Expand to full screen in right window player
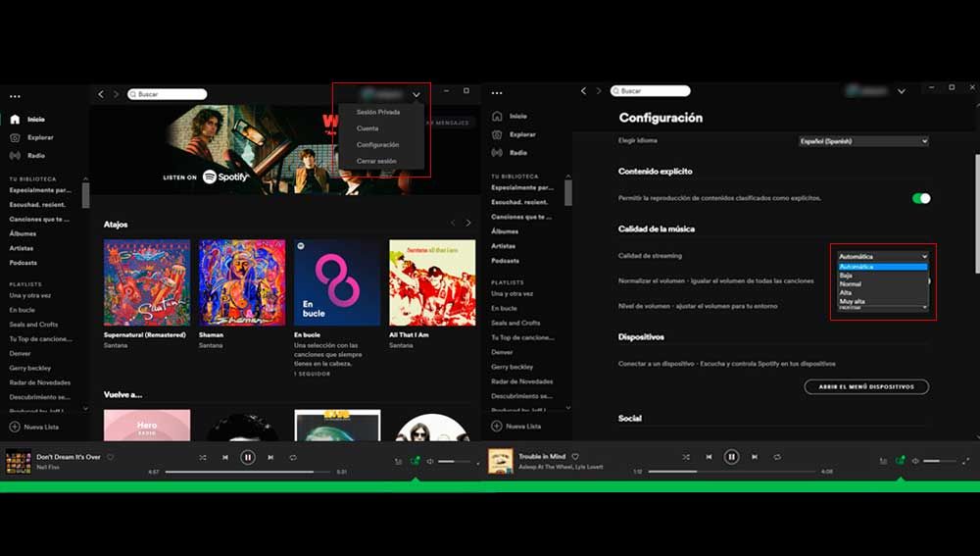The width and height of the screenshot is (980, 556). tap(965, 461)
